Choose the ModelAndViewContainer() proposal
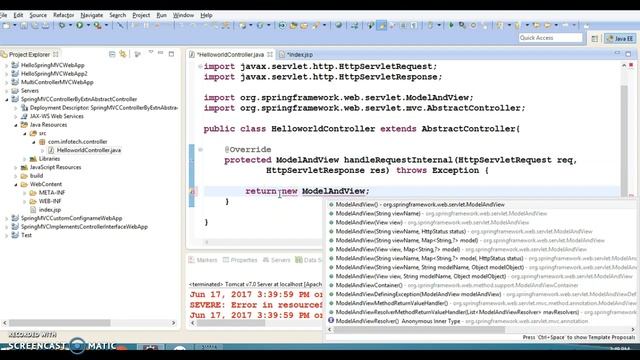Screen dimensions: 640x360 (456, 285)
